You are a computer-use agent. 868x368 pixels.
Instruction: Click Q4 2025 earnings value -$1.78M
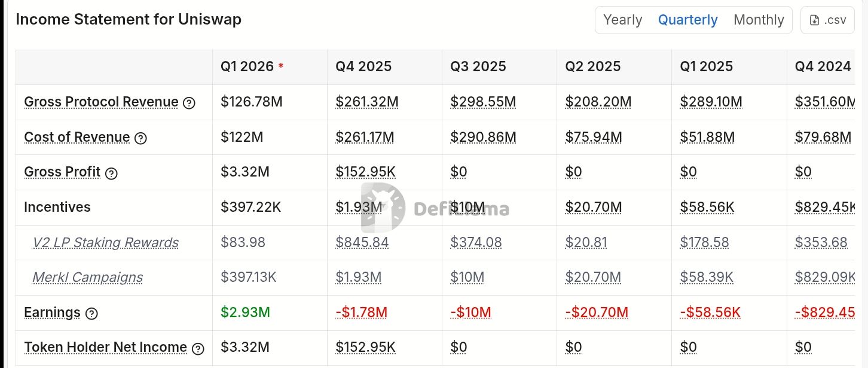pyautogui.click(x=361, y=312)
